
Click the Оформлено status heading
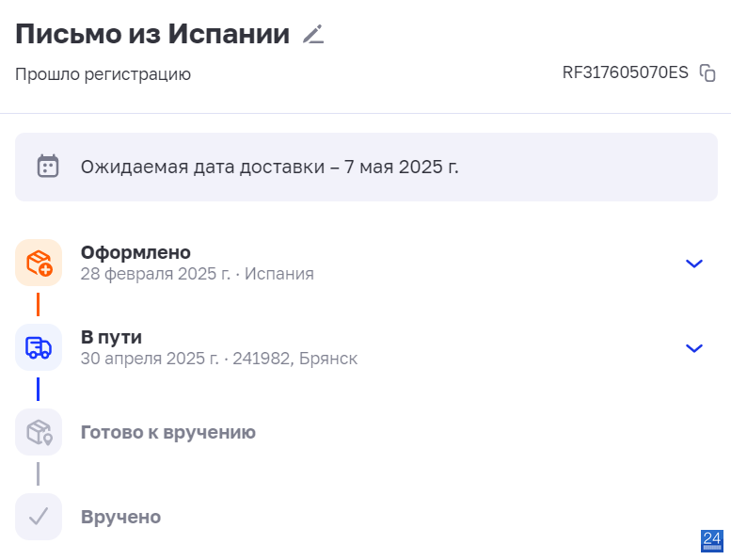(135, 252)
